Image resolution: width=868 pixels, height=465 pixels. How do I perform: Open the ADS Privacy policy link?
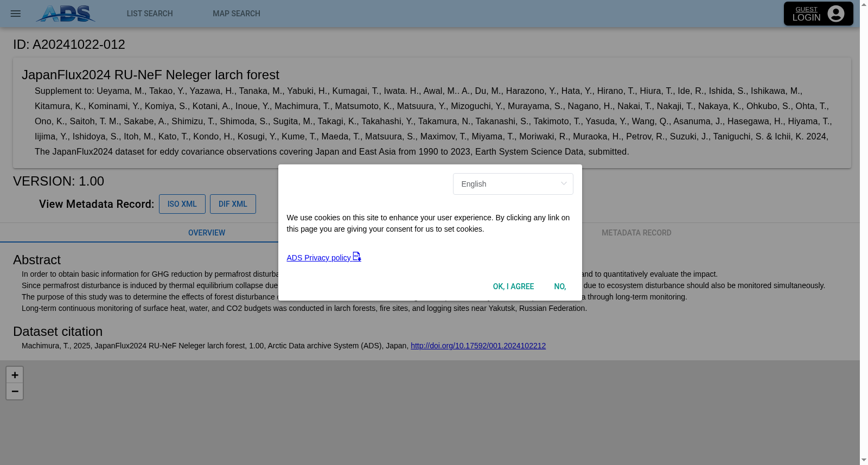pos(324,257)
